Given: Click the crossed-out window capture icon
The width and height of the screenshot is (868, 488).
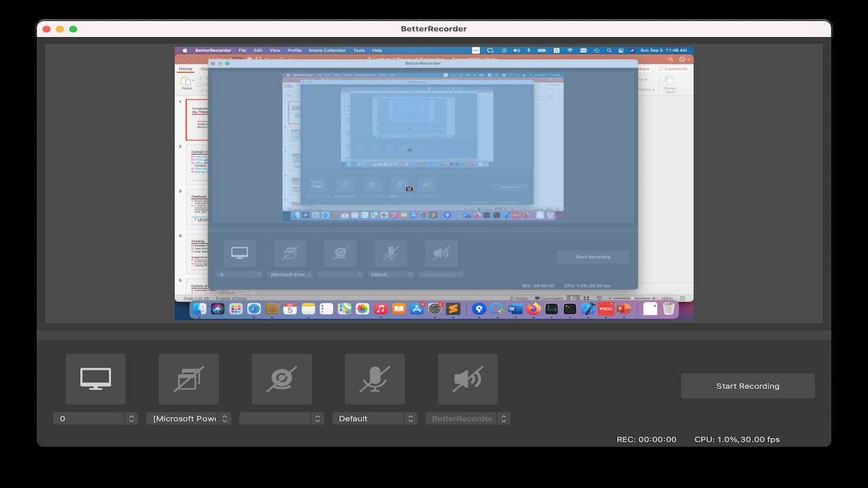Looking at the screenshot, I should [x=188, y=379].
